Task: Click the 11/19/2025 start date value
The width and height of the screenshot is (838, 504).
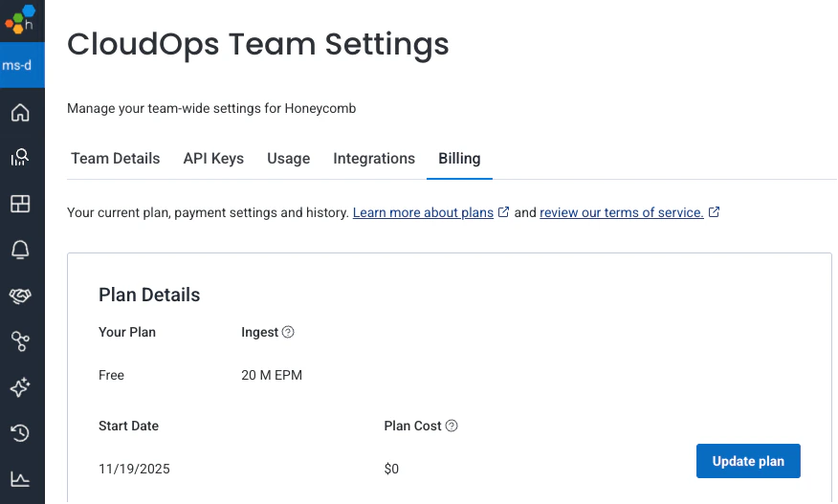Action: (x=134, y=469)
